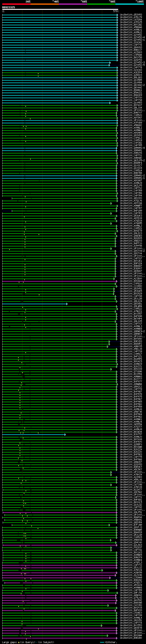The image size is (146, 644).
Task: Select the UniRef100_C0IRD0 label
Action: click(x=131, y=286)
